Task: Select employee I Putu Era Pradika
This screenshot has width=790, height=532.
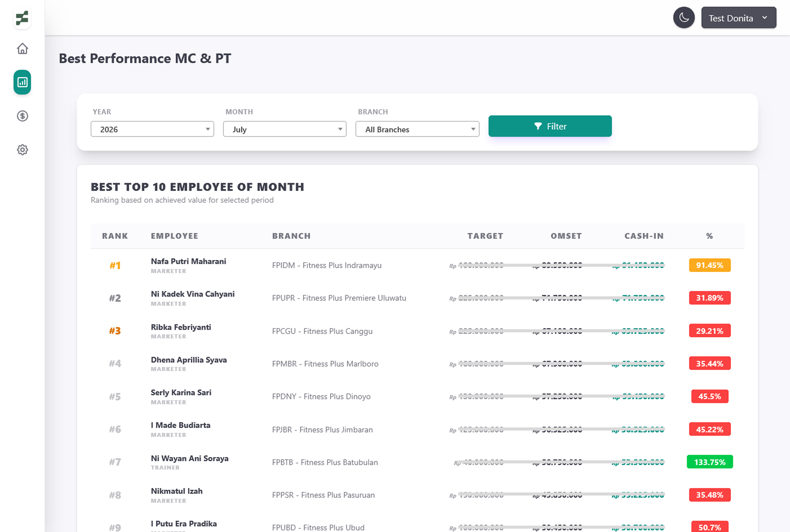Action: pyautogui.click(x=184, y=524)
